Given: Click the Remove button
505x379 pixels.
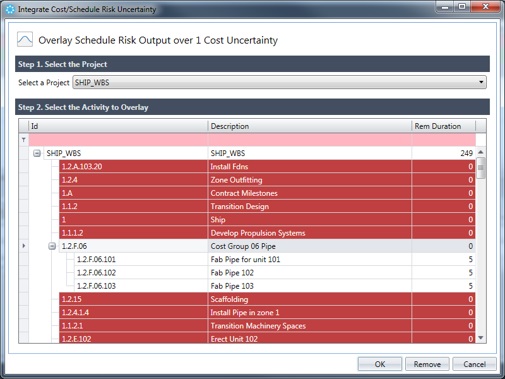Looking at the screenshot, I should pyautogui.click(x=427, y=364).
